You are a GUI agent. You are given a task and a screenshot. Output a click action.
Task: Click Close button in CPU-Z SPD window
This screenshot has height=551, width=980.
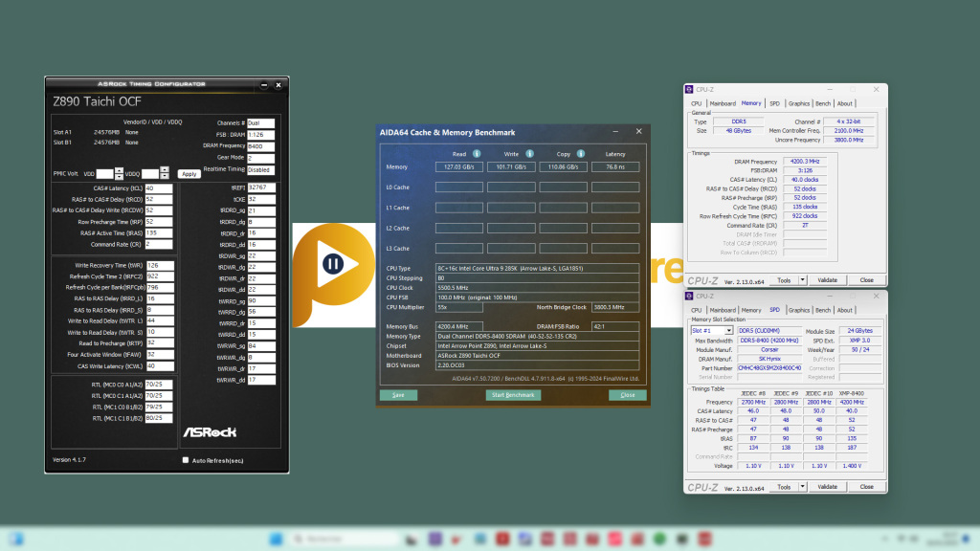[866, 487]
